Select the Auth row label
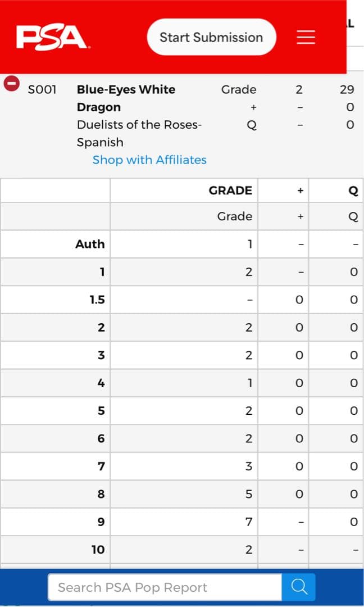The height and width of the screenshot is (607, 364). 90,244
